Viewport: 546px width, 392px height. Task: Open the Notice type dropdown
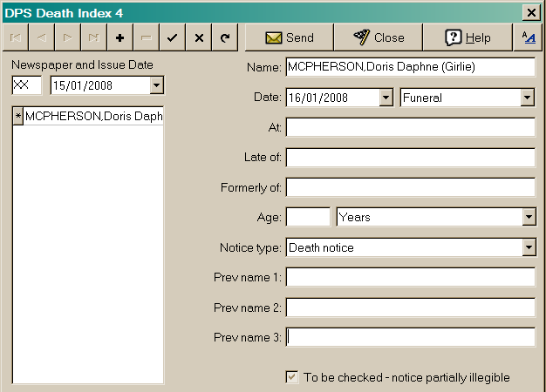point(527,247)
